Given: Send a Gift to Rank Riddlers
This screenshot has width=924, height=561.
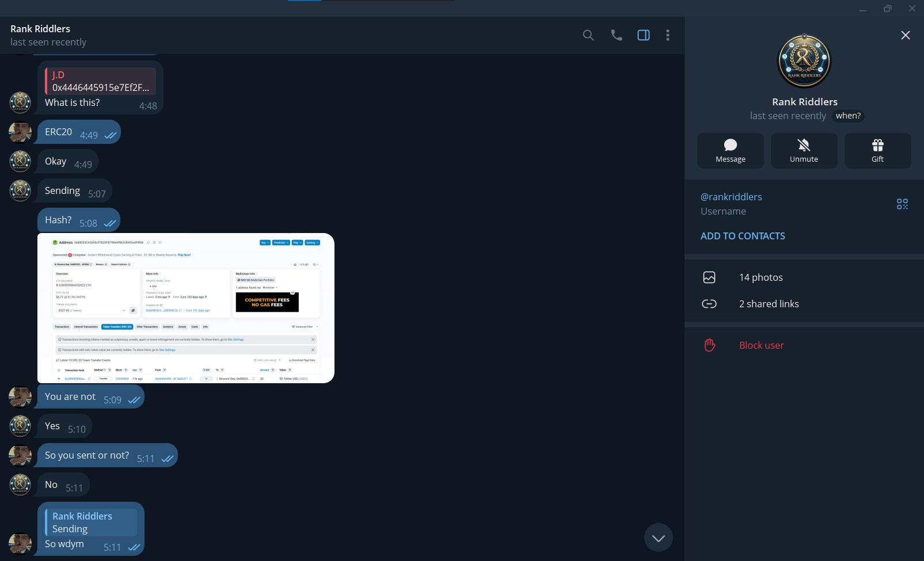Looking at the screenshot, I should pos(878,151).
